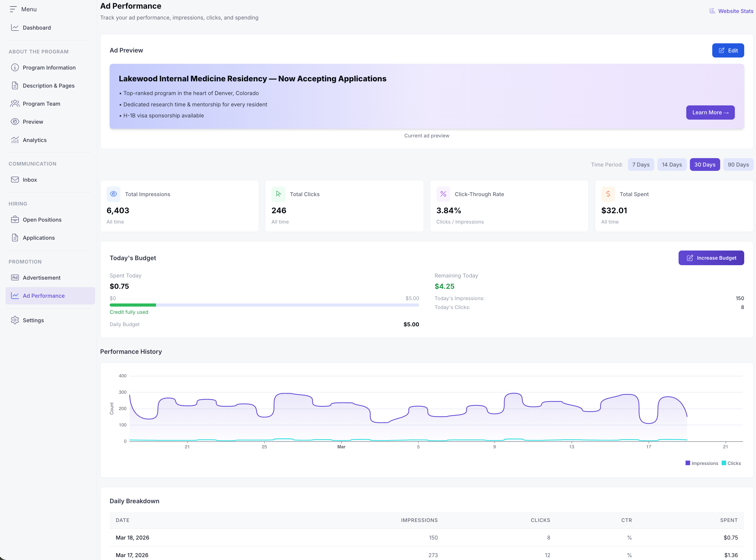Collapse the sidebar via the Menu hamburger
This screenshot has width=756, height=560.
pyautogui.click(x=13, y=9)
